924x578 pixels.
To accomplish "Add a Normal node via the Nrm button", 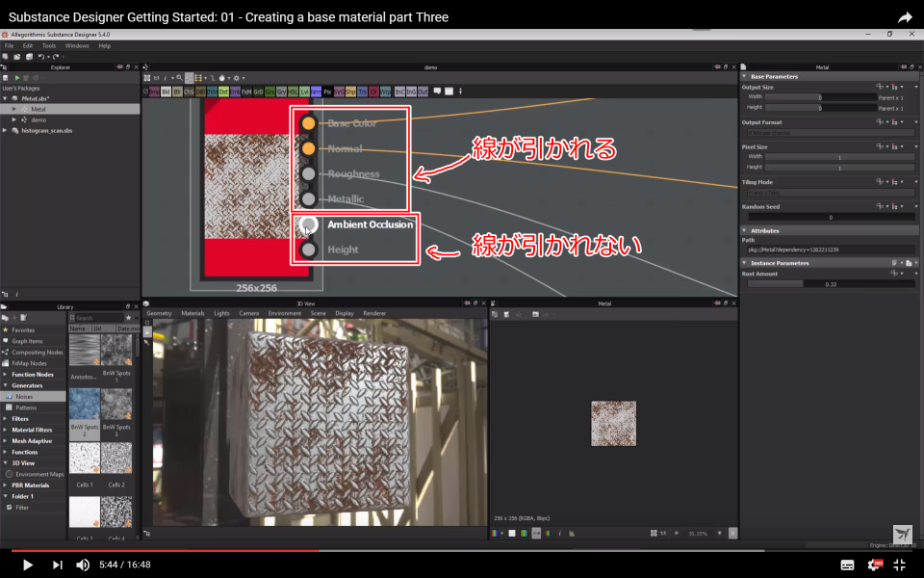I will (x=317, y=92).
